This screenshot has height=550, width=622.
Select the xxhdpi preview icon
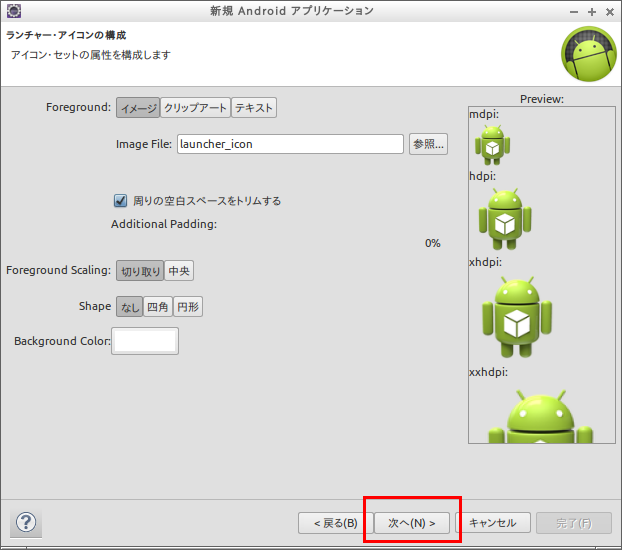(x=541, y=416)
